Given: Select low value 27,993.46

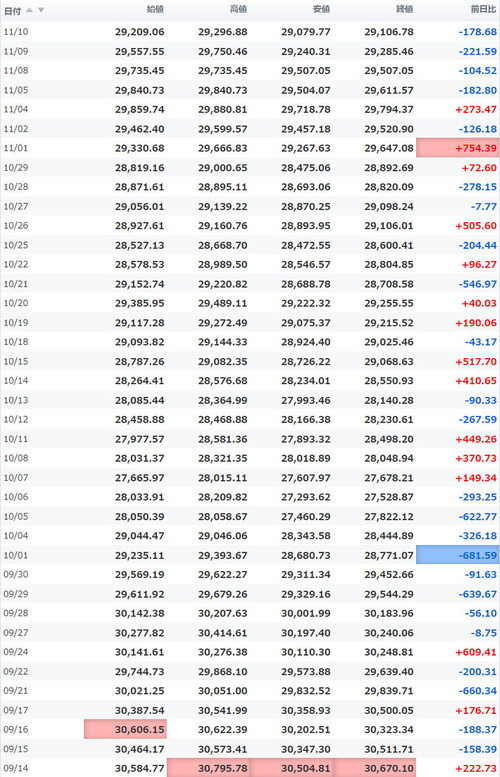Looking at the screenshot, I should coord(306,400).
